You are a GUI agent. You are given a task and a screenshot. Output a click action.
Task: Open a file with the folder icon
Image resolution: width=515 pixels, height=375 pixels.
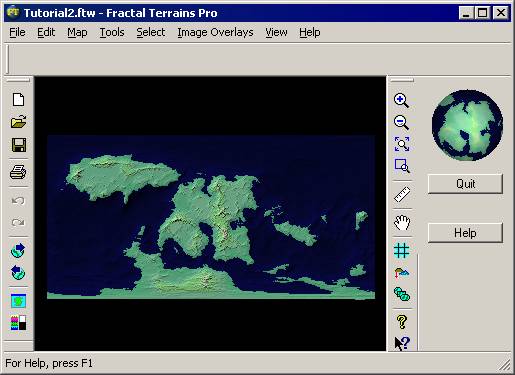click(x=18, y=122)
